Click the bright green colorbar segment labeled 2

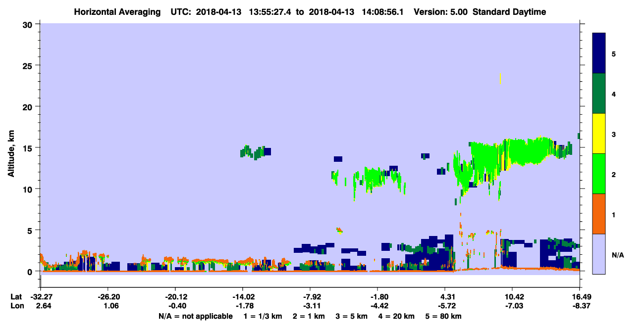tap(599, 174)
